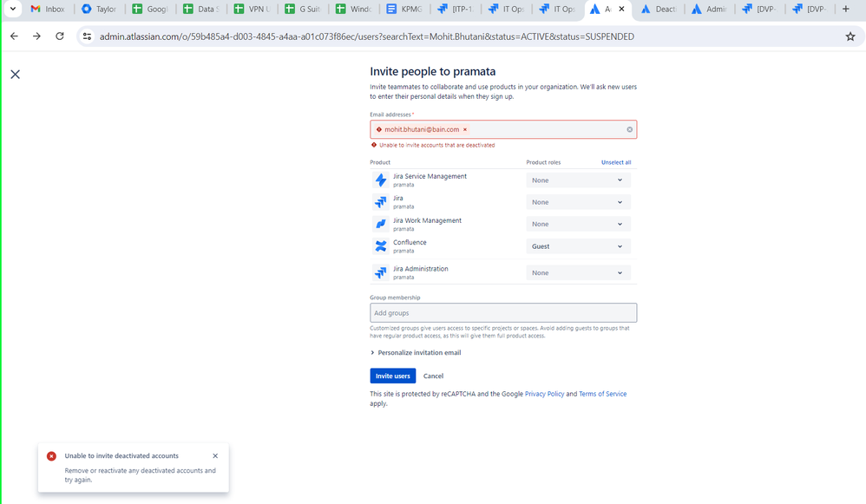Click the Jira Administration product icon
The height and width of the screenshot is (504, 866).
pyautogui.click(x=381, y=272)
